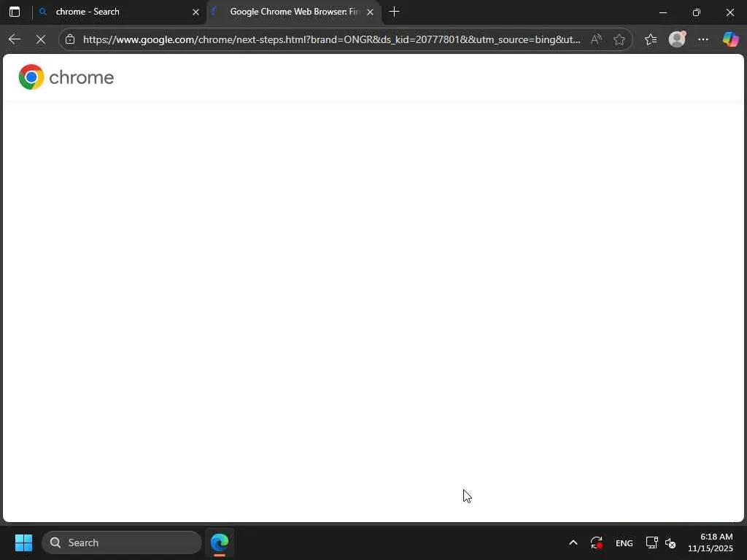Go back to the previous page

pyautogui.click(x=15, y=39)
